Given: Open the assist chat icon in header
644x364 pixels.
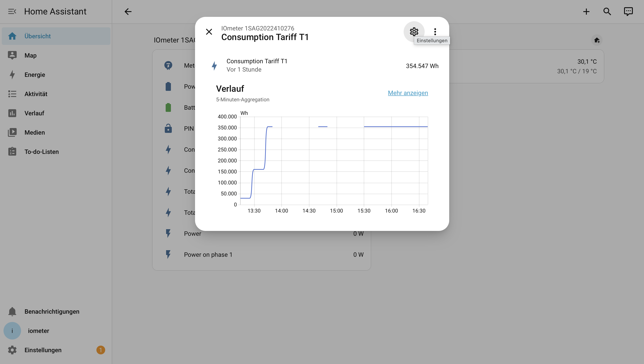Looking at the screenshot, I should tap(628, 12).
